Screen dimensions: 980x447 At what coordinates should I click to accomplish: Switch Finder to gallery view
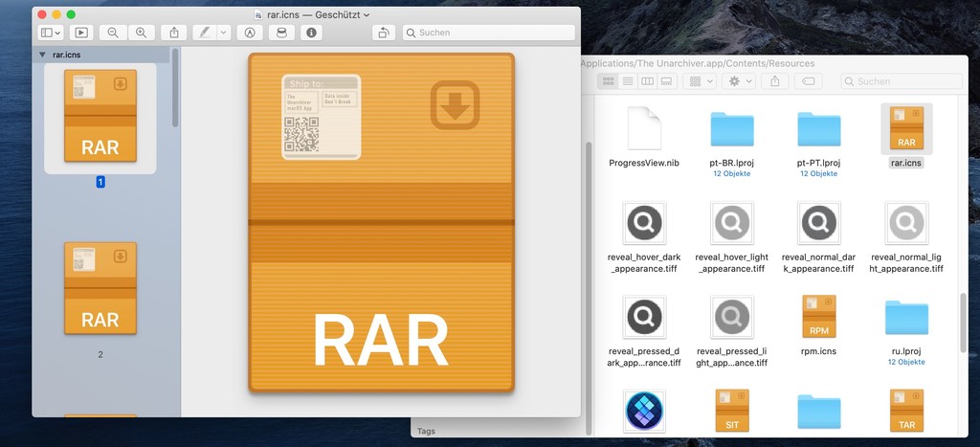[x=666, y=81]
